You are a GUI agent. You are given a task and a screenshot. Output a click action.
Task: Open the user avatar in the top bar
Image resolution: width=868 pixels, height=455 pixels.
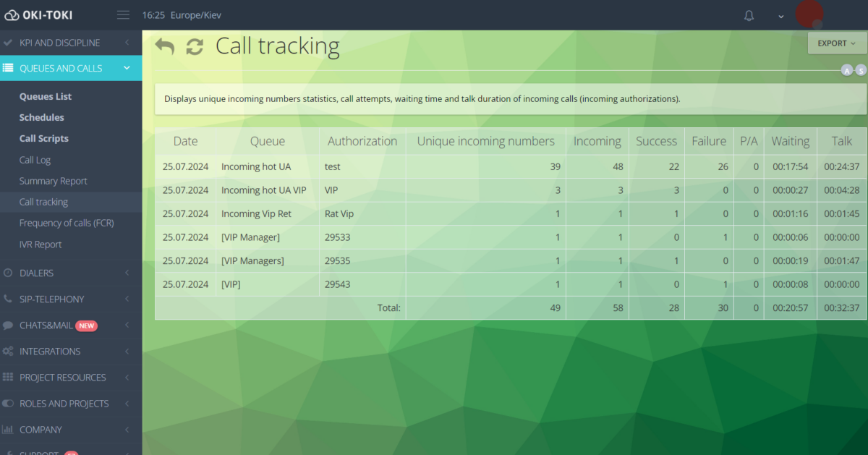809,14
